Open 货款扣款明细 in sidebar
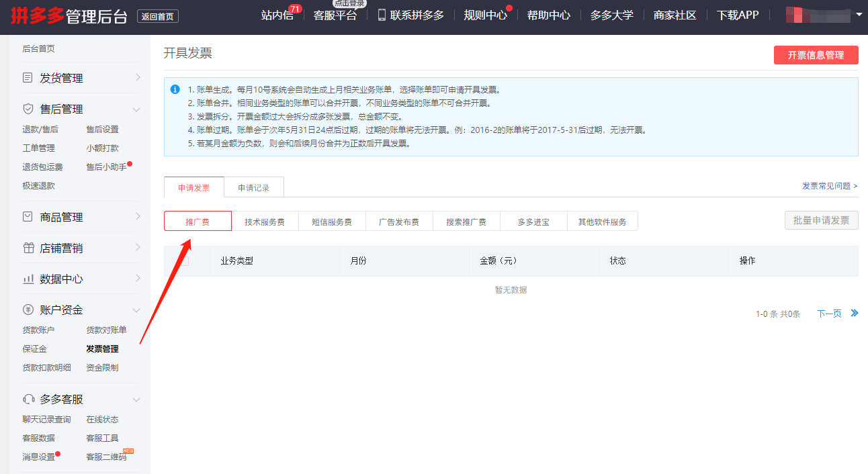Viewport: 868px width, 474px height. pyautogui.click(x=46, y=367)
